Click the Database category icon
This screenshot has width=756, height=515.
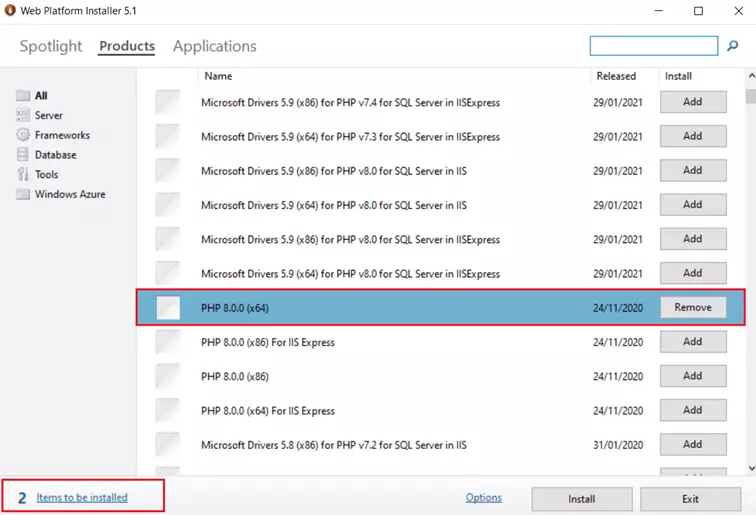pos(23,154)
